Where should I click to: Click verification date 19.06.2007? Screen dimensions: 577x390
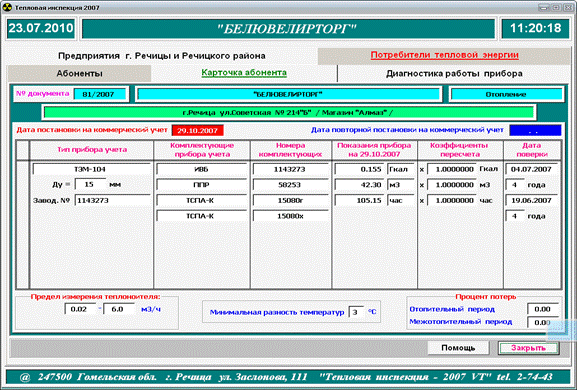click(532, 201)
